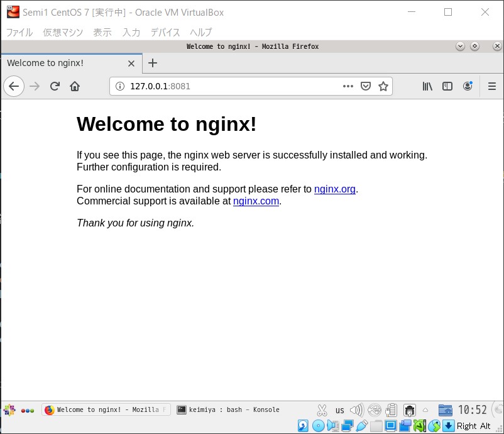Follow the nginx.org link
Screen dimensions: 504x434
(334, 189)
